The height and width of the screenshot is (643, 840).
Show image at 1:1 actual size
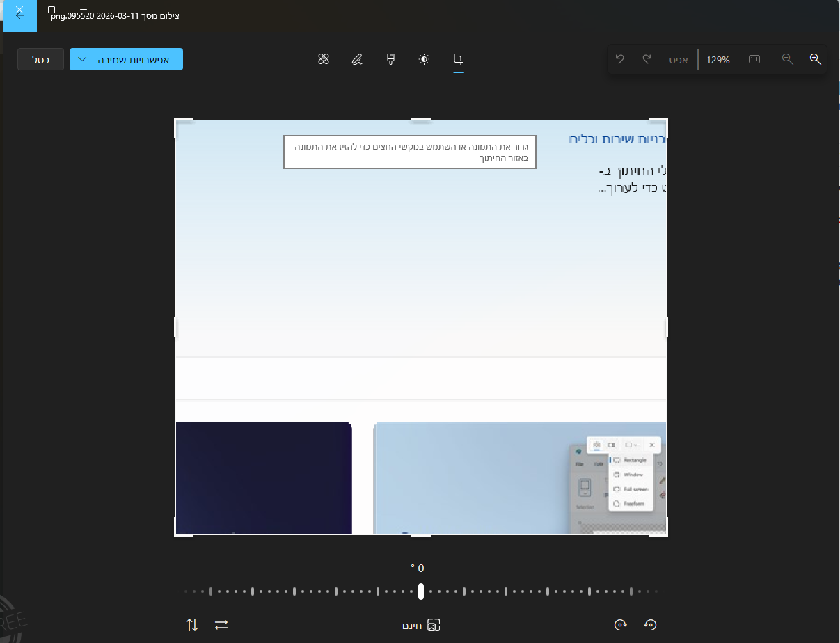pos(754,59)
